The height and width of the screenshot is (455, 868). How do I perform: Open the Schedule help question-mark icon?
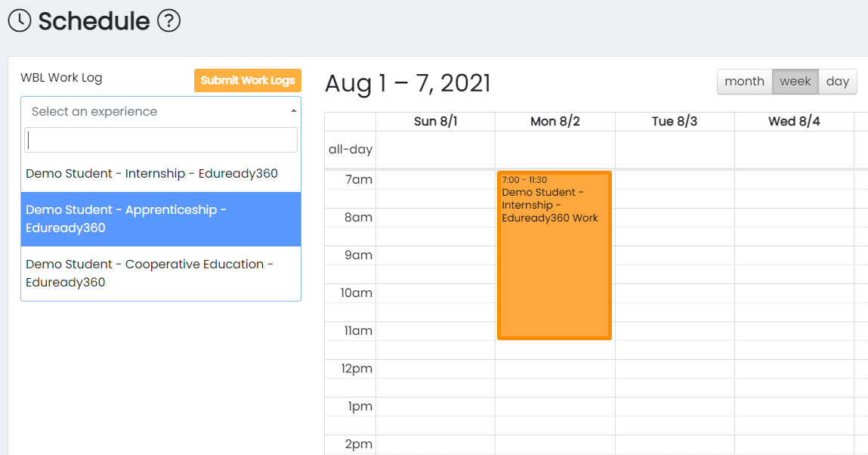(x=168, y=21)
